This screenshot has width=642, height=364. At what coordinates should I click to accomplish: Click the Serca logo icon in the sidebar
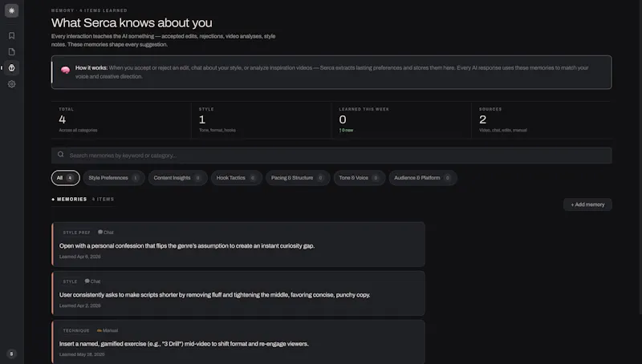click(x=11, y=10)
